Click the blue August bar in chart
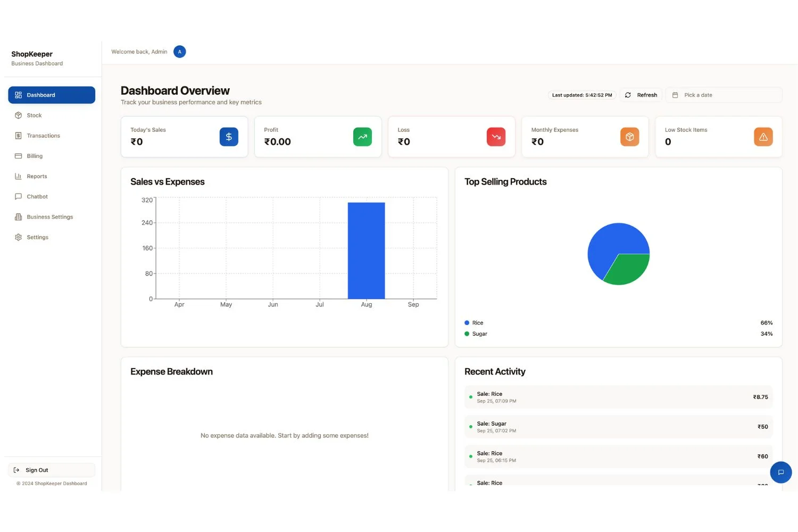798x532 pixels. pyautogui.click(x=366, y=251)
